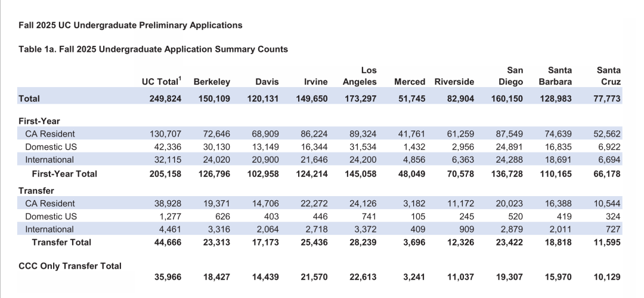
Task: Select Irvine First-Year CA Resident value 86,224
Action: [x=314, y=134]
